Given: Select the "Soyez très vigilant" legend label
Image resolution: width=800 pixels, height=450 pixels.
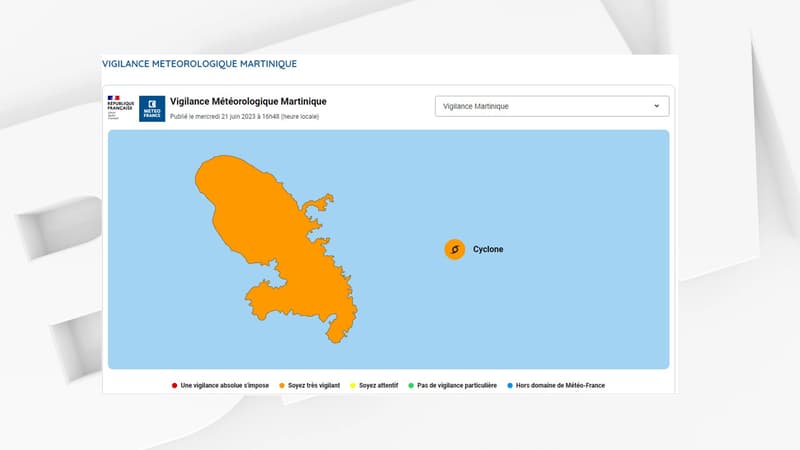Looking at the screenshot, I should 316,385.
